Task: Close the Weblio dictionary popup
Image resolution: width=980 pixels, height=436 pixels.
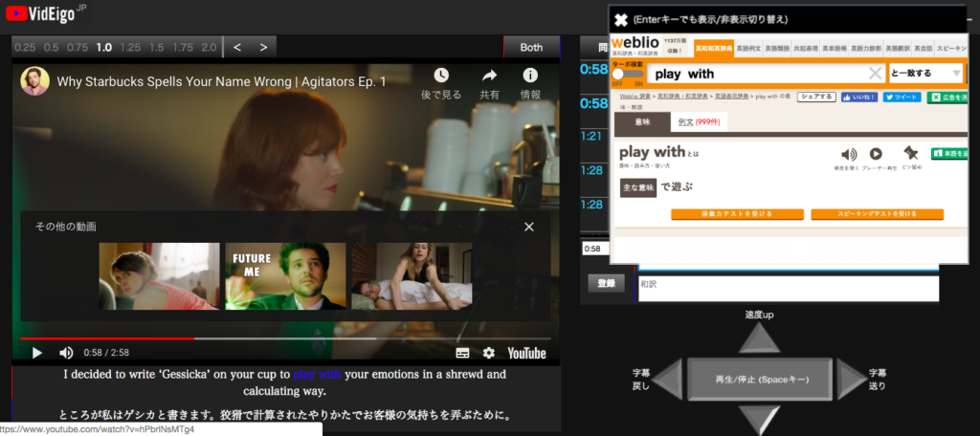Action: [x=620, y=20]
